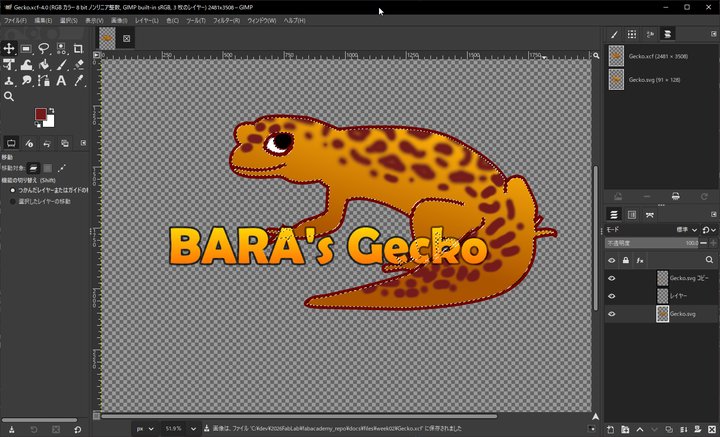The height and width of the screenshot is (437, 720).
Task: Adjust the layer opacity (不透明度) slider
Action: tap(652, 243)
